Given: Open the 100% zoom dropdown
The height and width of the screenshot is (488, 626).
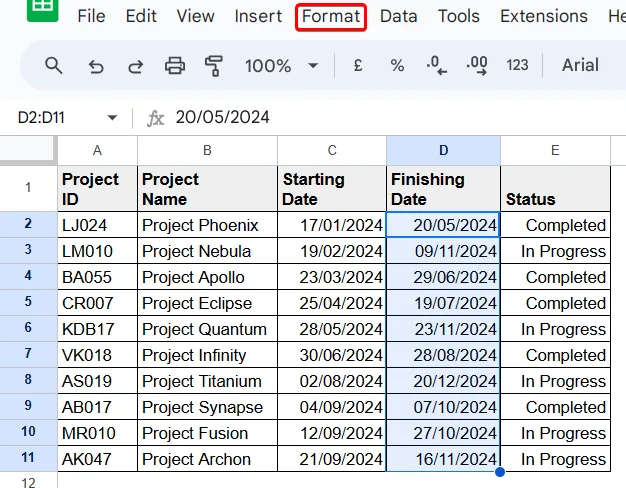Looking at the screenshot, I should [x=281, y=65].
